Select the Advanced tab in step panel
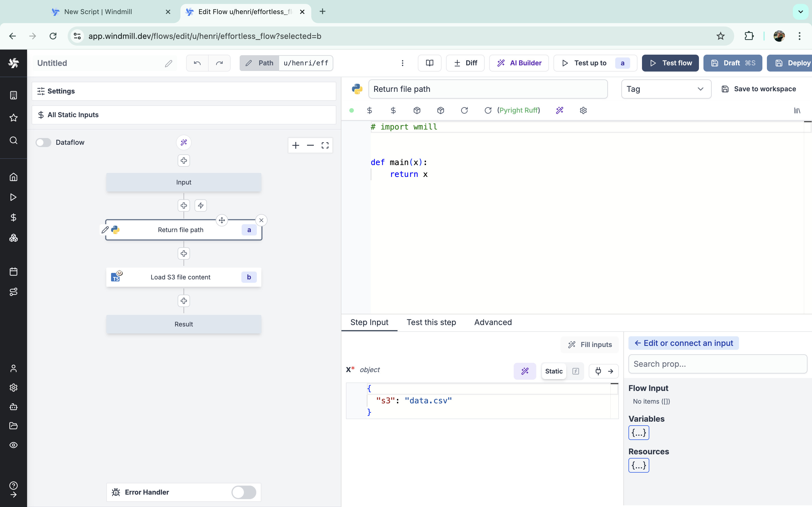Viewport: 812px width, 507px height. coord(493,323)
